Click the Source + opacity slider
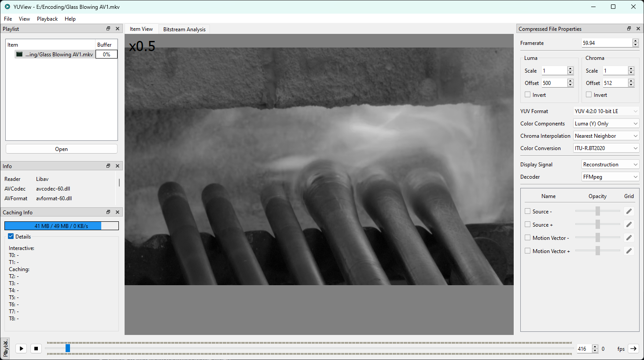 click(597, 224)
